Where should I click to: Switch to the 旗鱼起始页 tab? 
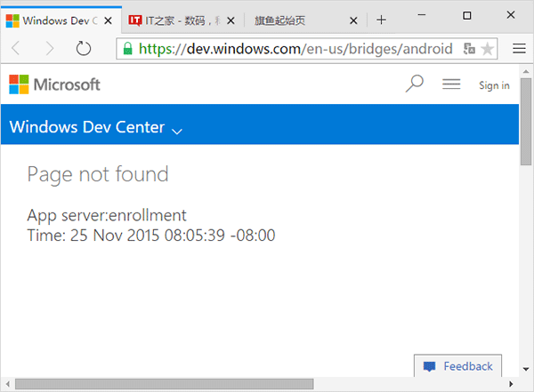click(303, 20)
